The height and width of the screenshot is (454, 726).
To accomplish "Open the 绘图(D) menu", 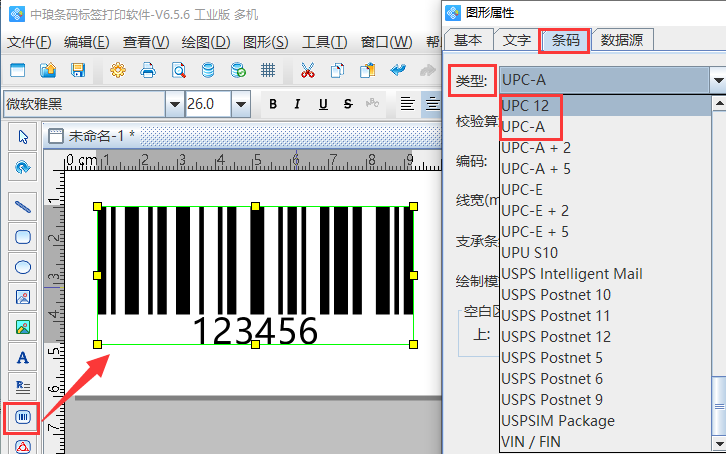I will pyautogui.click(x=206, y=42).
